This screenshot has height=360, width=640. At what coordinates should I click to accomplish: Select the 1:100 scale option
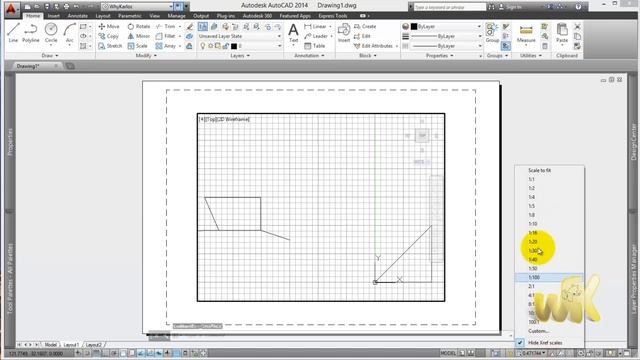coord(549,278)
